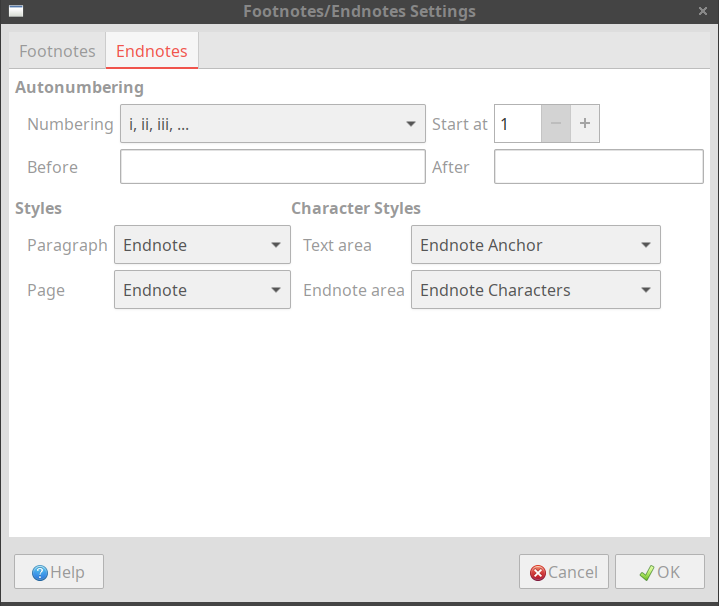Open the Numbering format dropdown
Screen dimensions: 719x606
(273, 124)
